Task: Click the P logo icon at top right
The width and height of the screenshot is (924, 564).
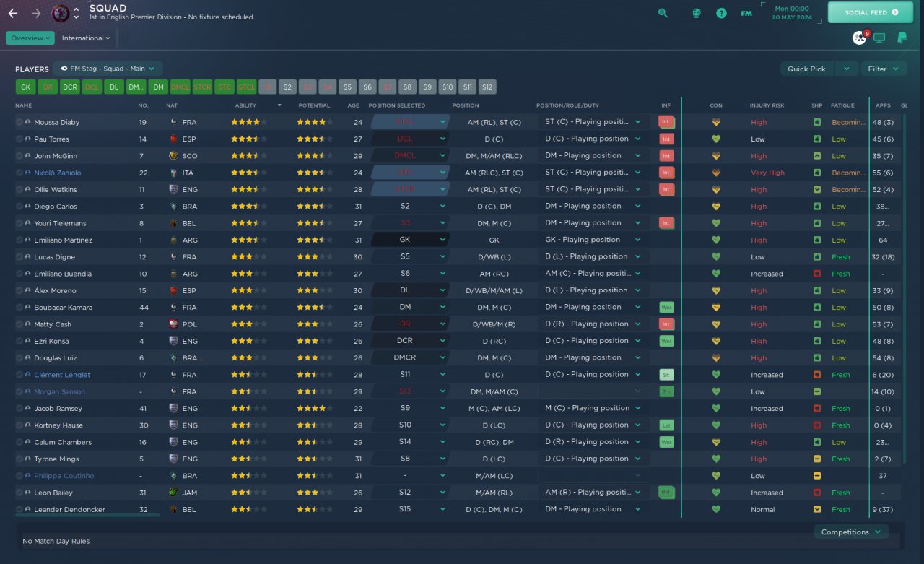Action: point(902,38)
